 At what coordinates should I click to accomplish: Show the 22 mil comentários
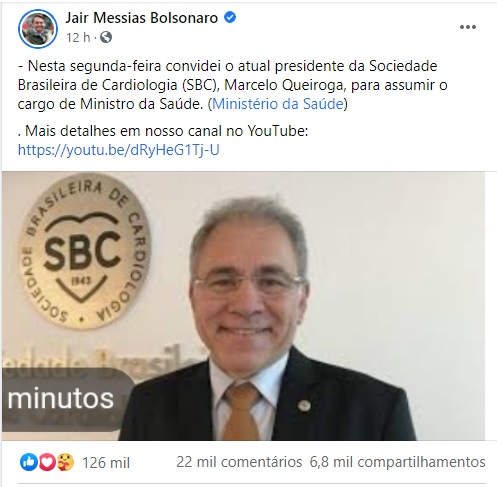pos(239,462)
